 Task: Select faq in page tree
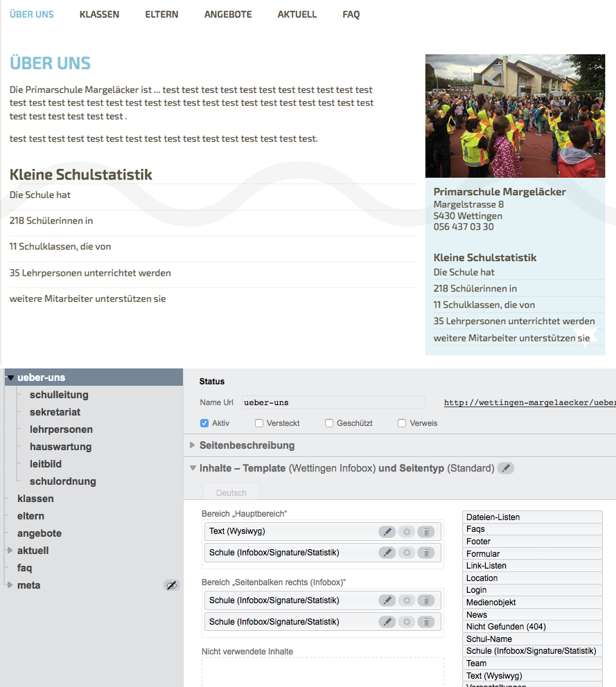(24, 568)
